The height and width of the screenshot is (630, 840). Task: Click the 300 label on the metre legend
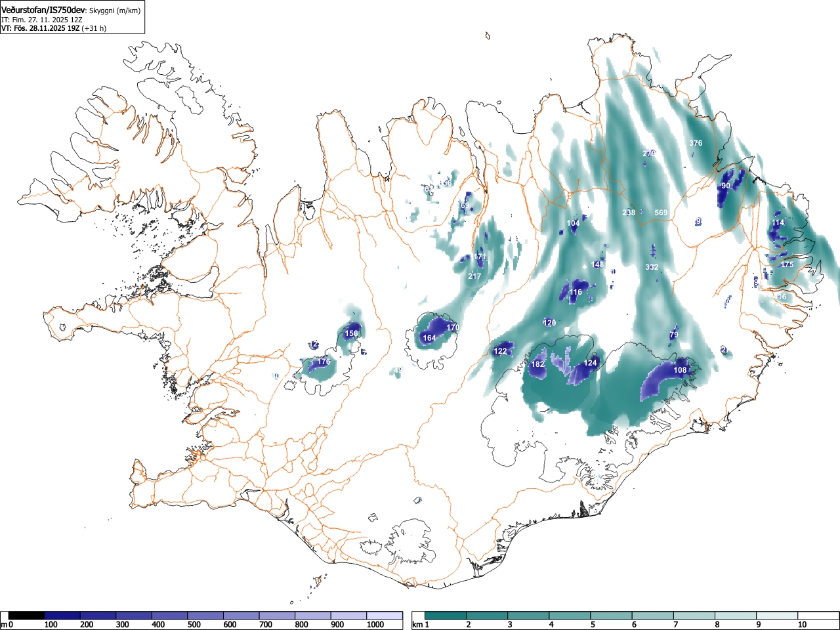122,625
